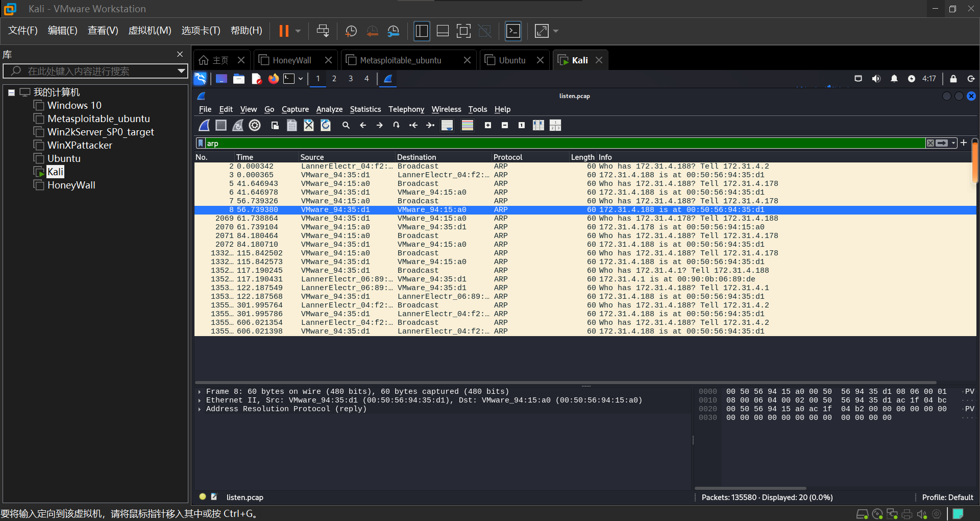
Task: Click the library search box
Action: (95, 71)
